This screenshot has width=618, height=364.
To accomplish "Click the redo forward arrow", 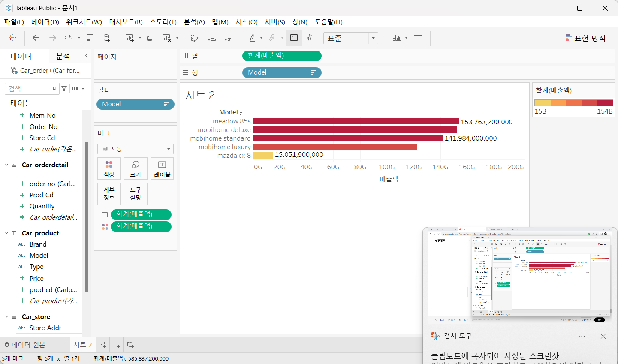I will pos(53,38).
